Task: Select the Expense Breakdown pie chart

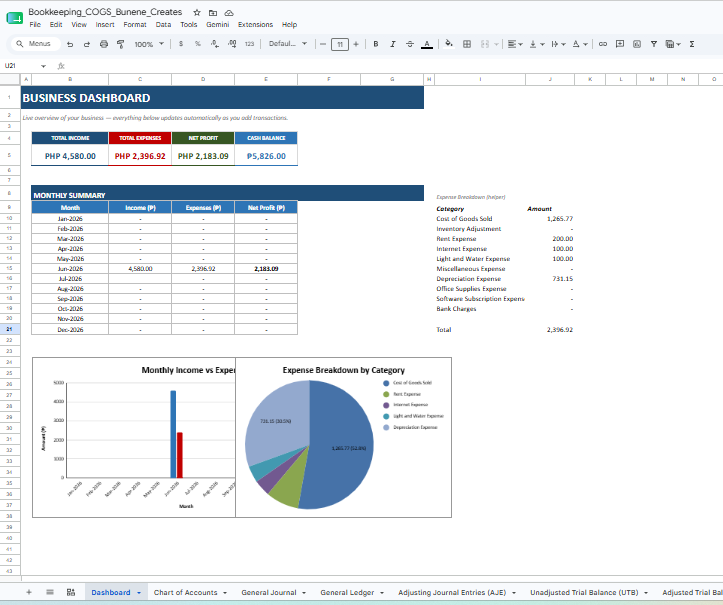Action: coord(344,437)
